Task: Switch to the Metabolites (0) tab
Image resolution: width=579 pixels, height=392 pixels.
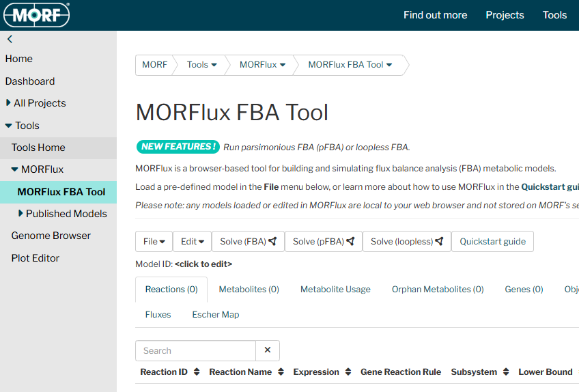Action: pyautogui.click(x=249, y=290)
